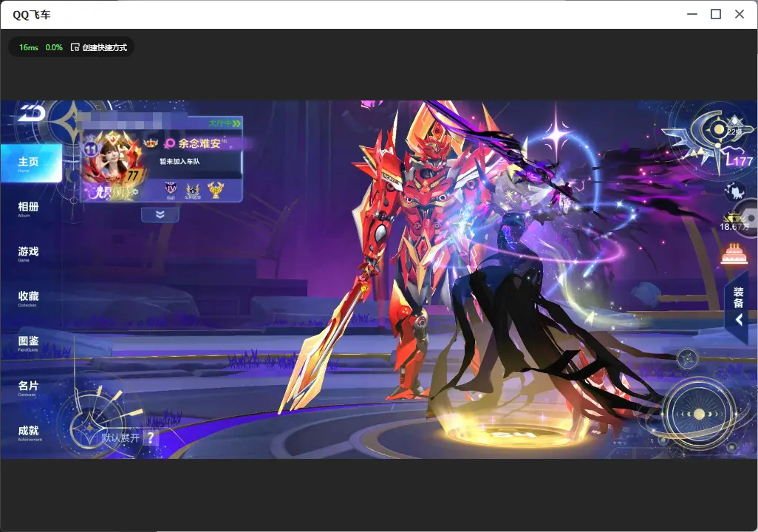Maximize the QQ飞车 window

[716, 15]
